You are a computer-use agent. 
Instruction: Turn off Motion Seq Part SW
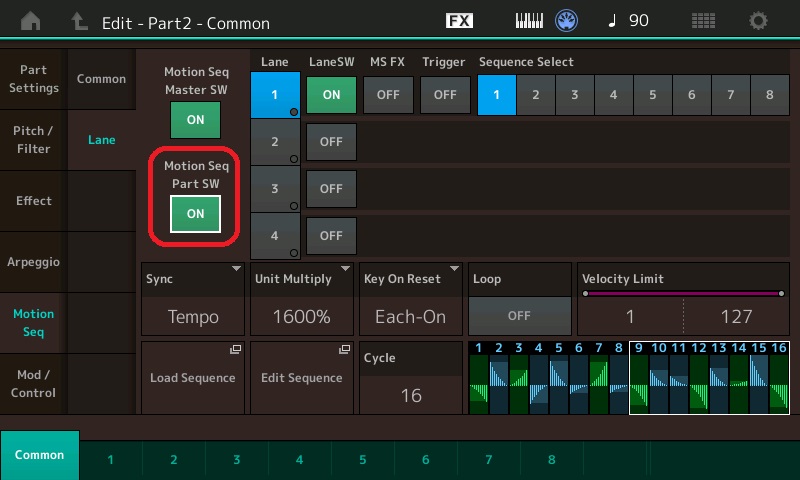[x=195, y=213]
